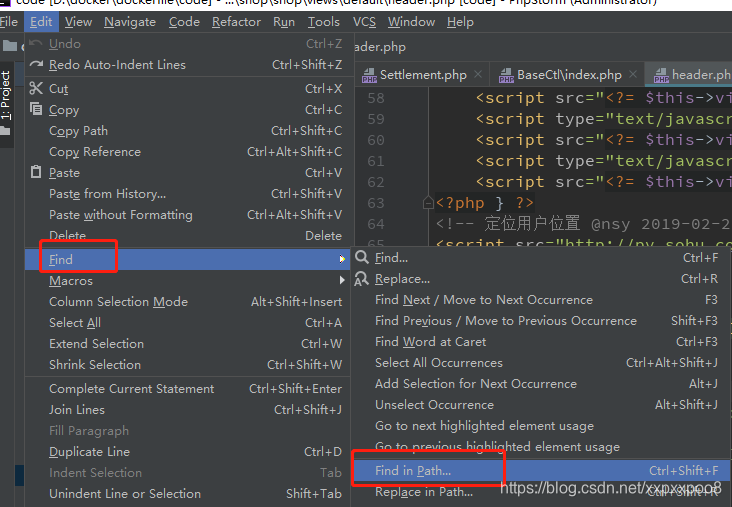Viewport: 732px width, 507px height.
Task: Choose Extend Selection
Action: [187, 344]
